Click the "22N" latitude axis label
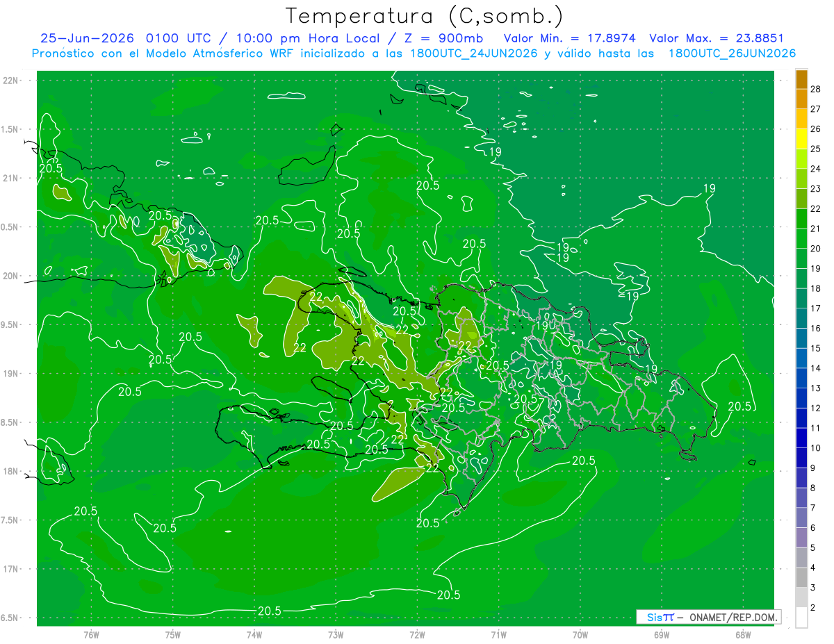The image size is (834, 644). pos(10,81)
